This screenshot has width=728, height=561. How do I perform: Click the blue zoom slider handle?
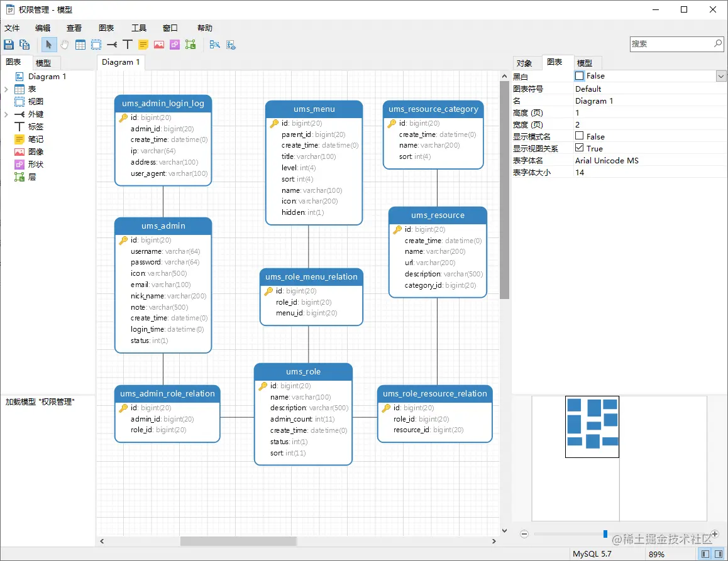point(605,534)
